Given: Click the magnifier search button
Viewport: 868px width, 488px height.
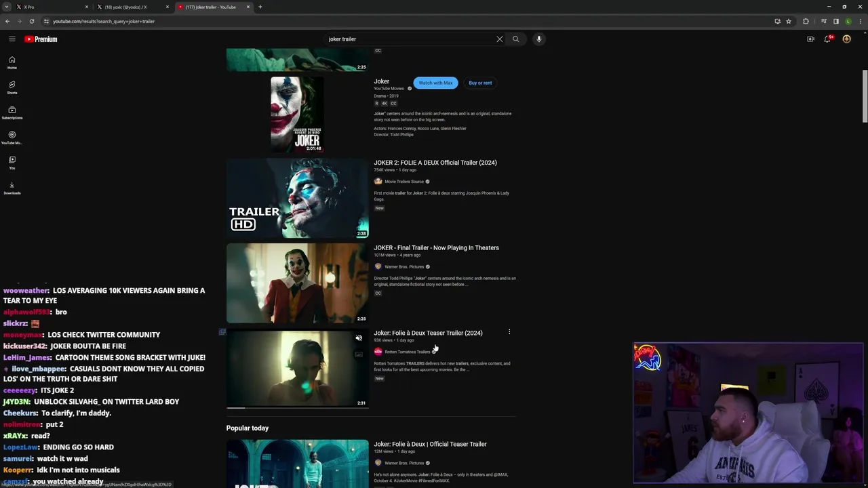Looking at the screenshot, I should 516,39.
